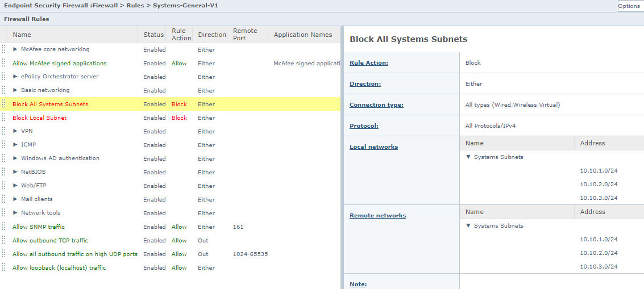Click drag handle of McAfee core networking row
Screen dimensions: 644x289
tap(3, 49)
